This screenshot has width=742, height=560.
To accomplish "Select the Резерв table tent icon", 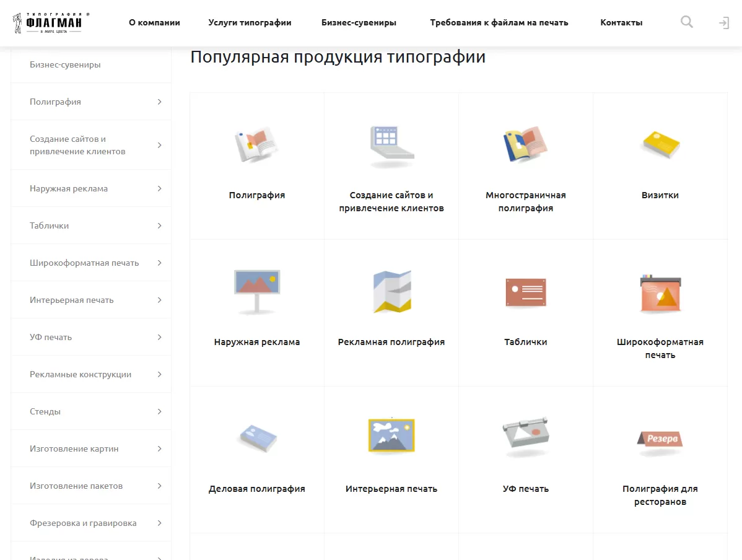I will [660, 439].
